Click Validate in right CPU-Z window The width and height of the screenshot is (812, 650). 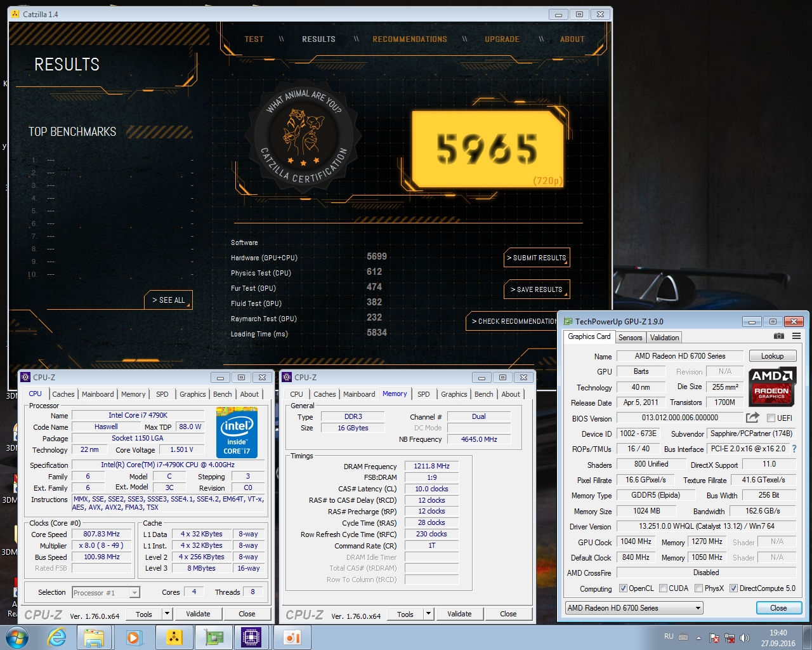(x=459, y=614)
